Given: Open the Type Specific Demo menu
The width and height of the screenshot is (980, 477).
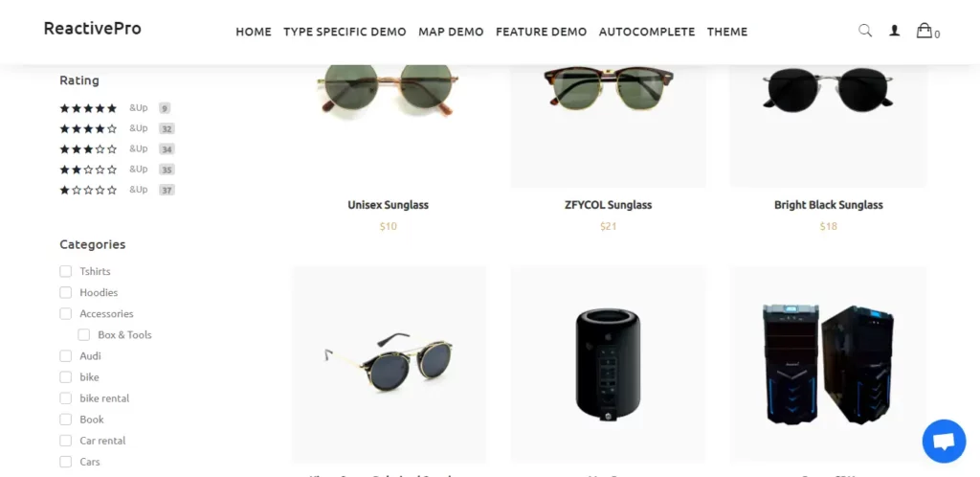Looking at the screenshot, I should pos(345,32).
